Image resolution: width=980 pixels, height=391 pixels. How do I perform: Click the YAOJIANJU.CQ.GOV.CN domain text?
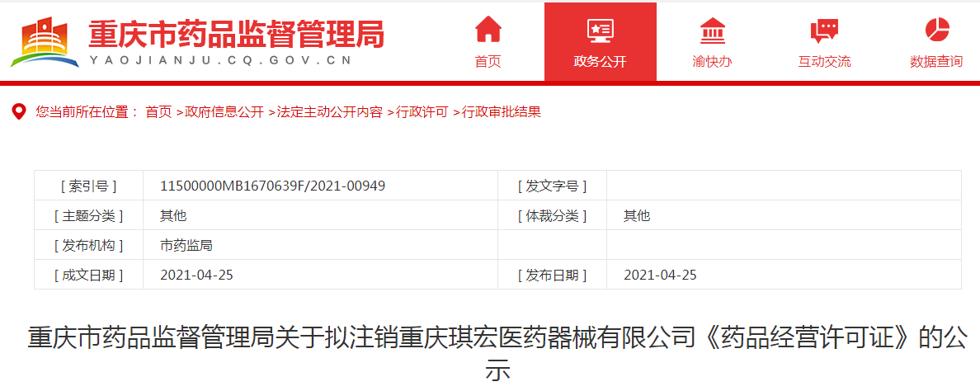[220, 60]
